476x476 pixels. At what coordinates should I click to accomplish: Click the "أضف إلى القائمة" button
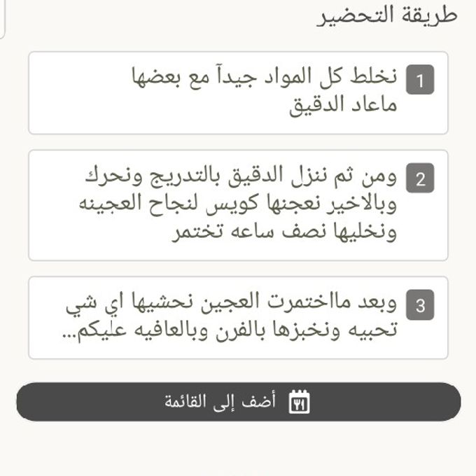coord(239,402)
